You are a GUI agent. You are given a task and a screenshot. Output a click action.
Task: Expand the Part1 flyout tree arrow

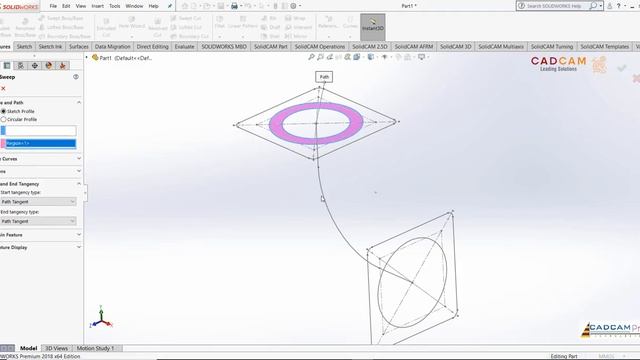pyautogui.click(x=87, y=58)
